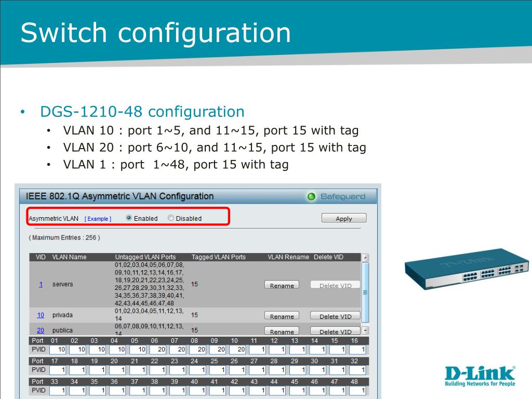This screenshot has height=399, width=532.
Task: Click the Tagged VLAN Ports column header
Action: click(219, 257)
